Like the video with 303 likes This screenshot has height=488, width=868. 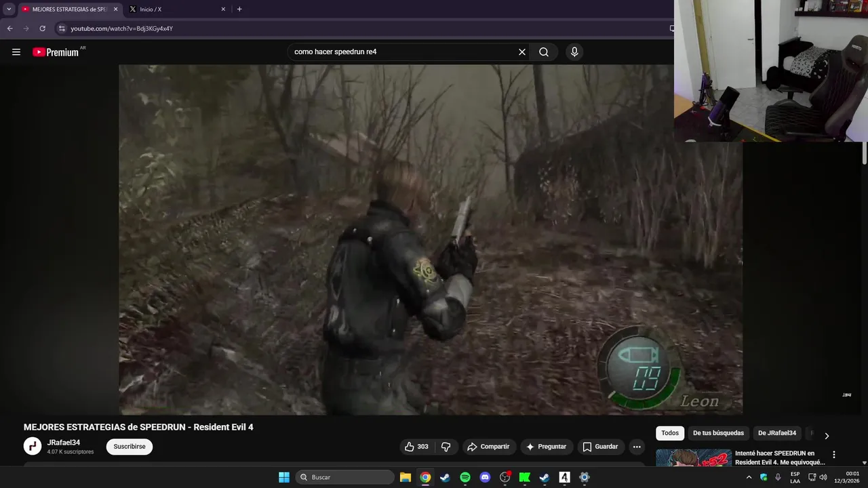click(416, 447)
